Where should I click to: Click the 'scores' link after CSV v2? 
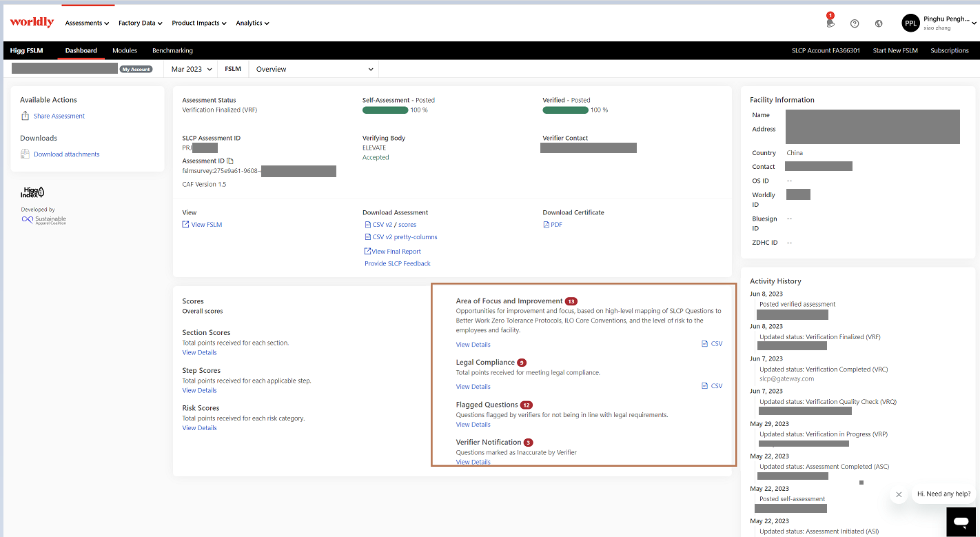407,225
